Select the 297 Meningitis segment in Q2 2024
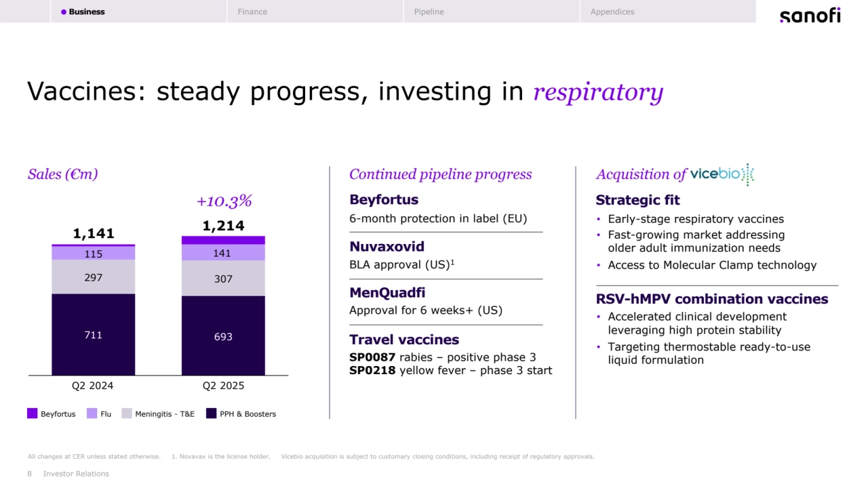 93,277
